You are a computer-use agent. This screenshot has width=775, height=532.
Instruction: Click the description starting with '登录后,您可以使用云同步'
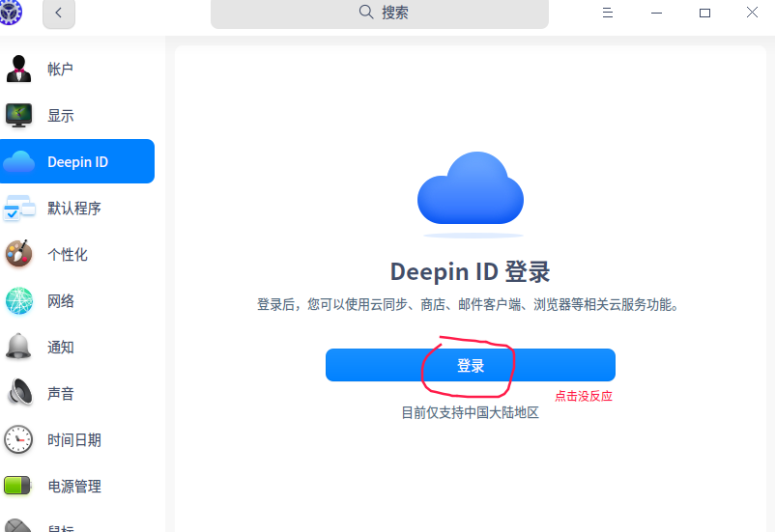coord(468,304)
